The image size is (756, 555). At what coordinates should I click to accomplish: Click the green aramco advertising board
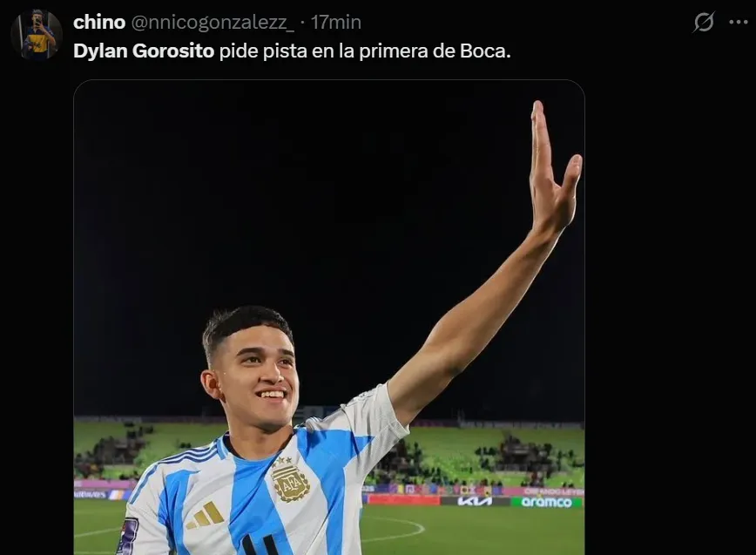click(x=546, y=502)
